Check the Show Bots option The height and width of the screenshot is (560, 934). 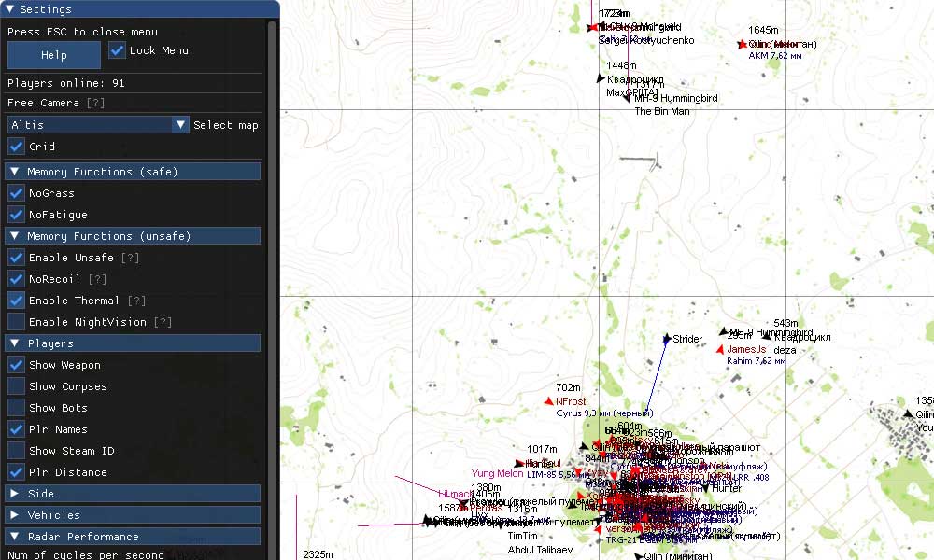(x=16, y=408)
